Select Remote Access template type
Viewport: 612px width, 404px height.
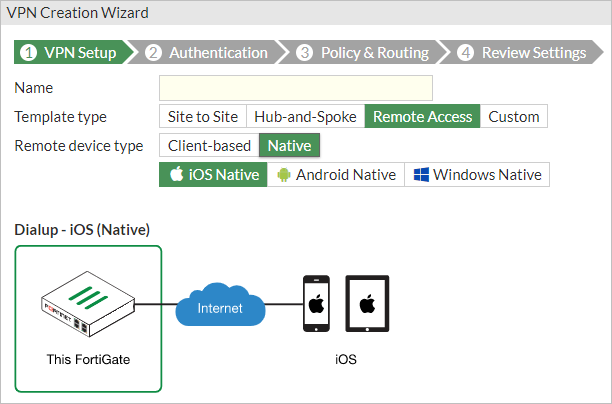(x=422, y=116)
